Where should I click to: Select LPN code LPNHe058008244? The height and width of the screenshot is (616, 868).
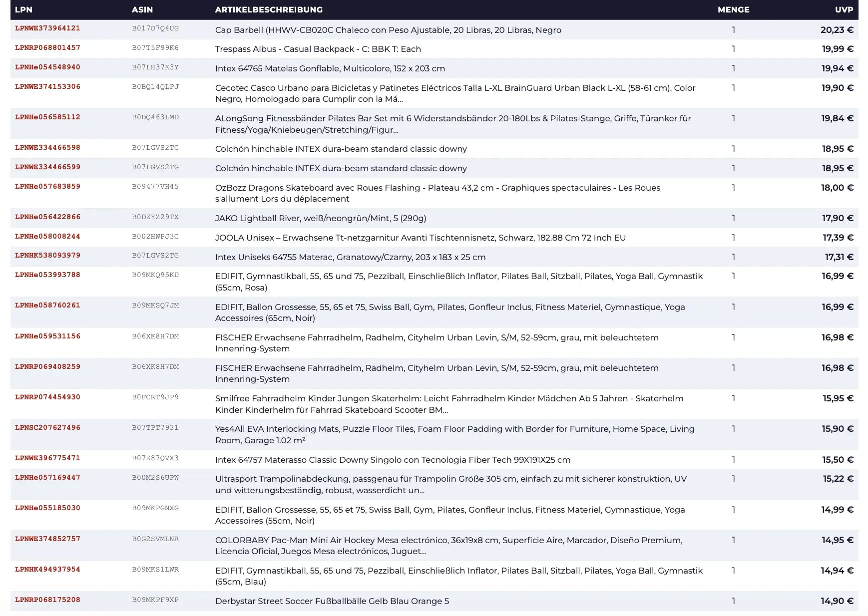[x=47, y=237]
